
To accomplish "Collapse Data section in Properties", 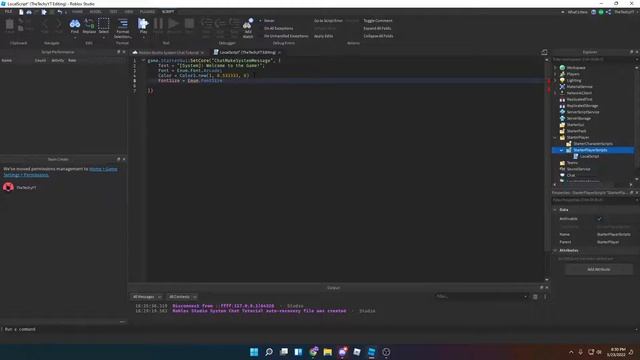I will coord(555,210).
